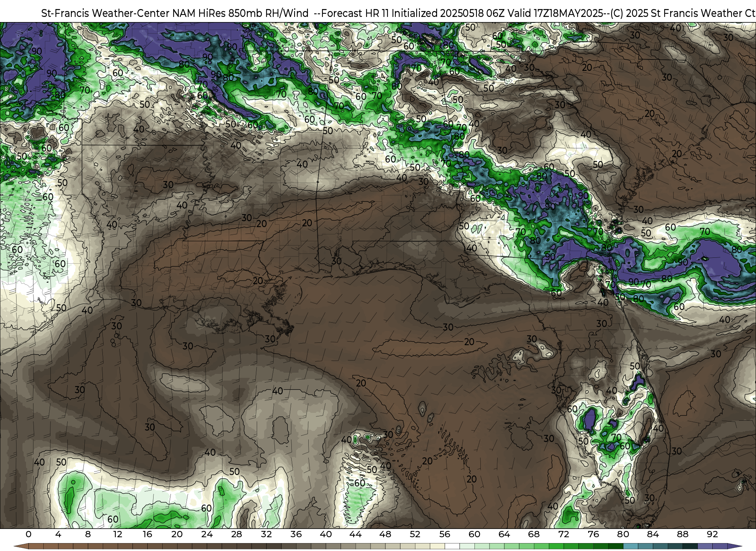Click color bar tick label "64"
The width and height of the screenshot is (756, 551).
tap(504, 534)
